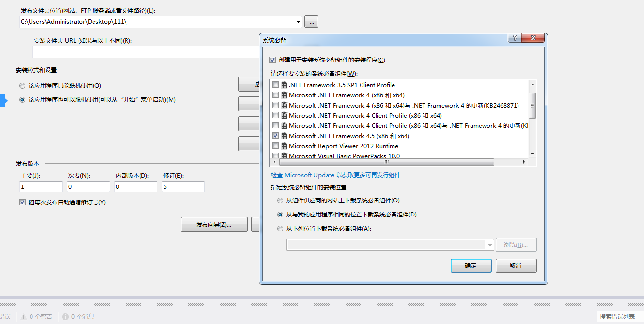Choose 该应用程序也可以脱机使用 radio button

coord(22,100)
